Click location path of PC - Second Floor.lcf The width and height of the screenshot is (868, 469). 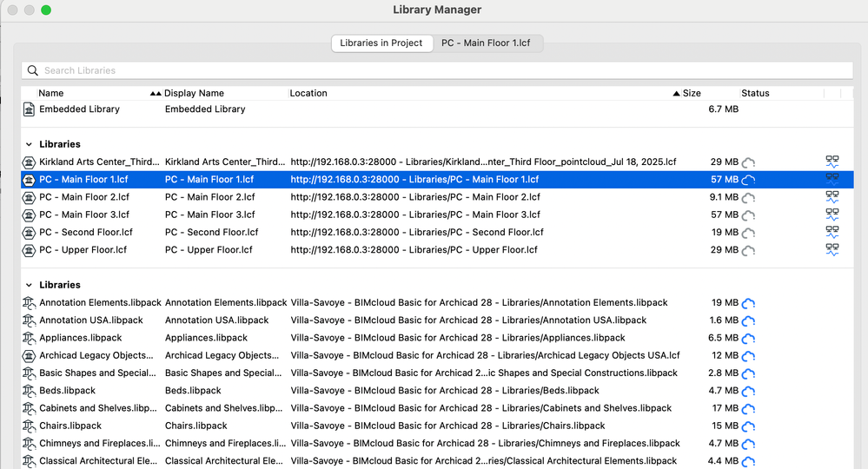(417, 232)
